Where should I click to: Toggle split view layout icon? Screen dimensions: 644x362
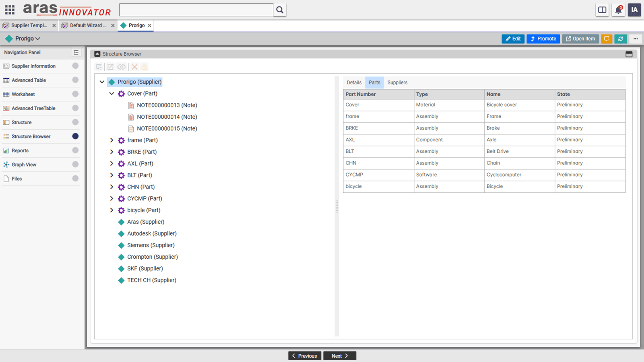click(602, 10)
